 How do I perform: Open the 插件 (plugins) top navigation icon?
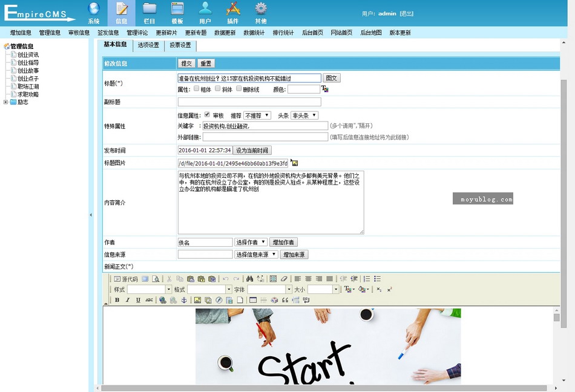point(232,12)
